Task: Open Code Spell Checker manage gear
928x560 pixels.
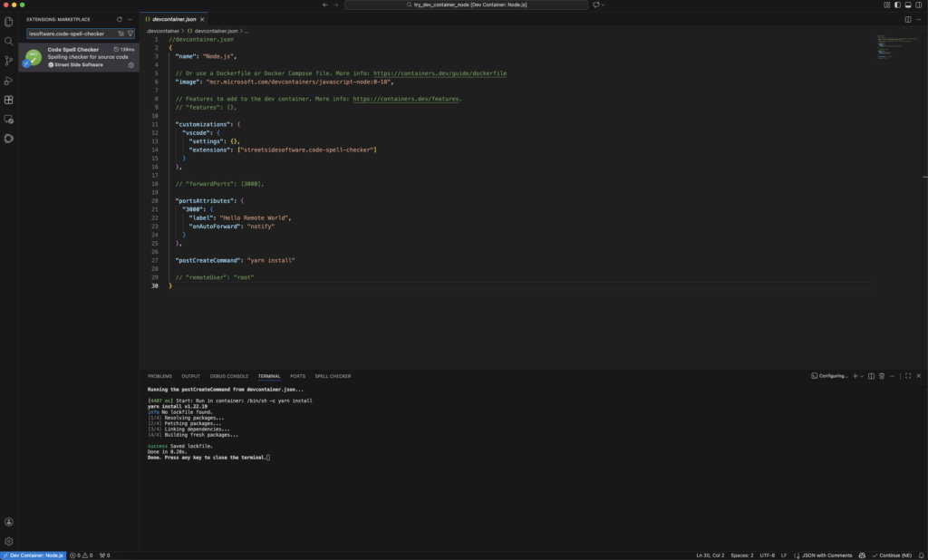Action: pos(131,65)
